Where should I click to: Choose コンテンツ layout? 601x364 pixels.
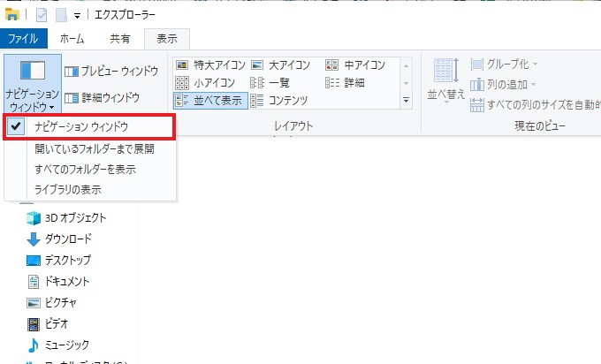tap(279, 101)
